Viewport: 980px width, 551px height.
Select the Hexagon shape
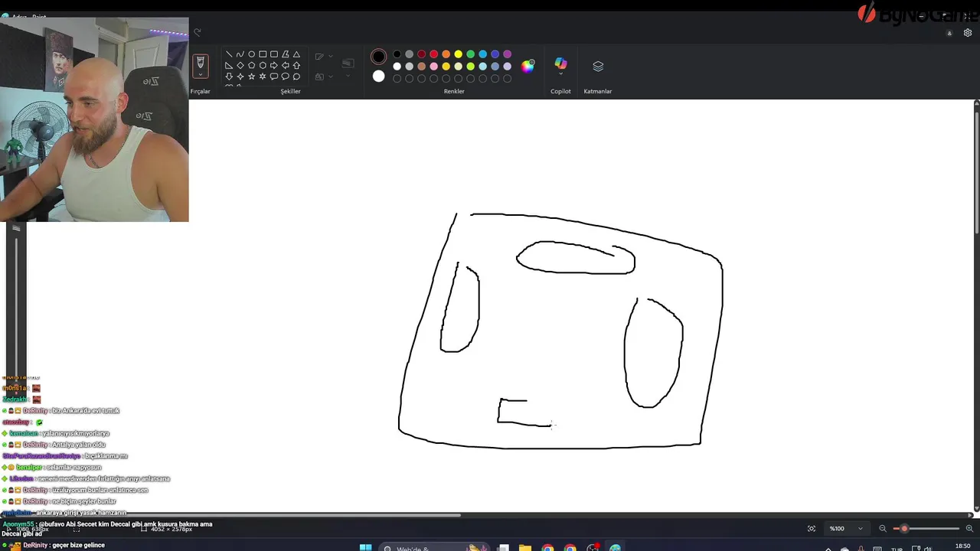tap(263, 65)
